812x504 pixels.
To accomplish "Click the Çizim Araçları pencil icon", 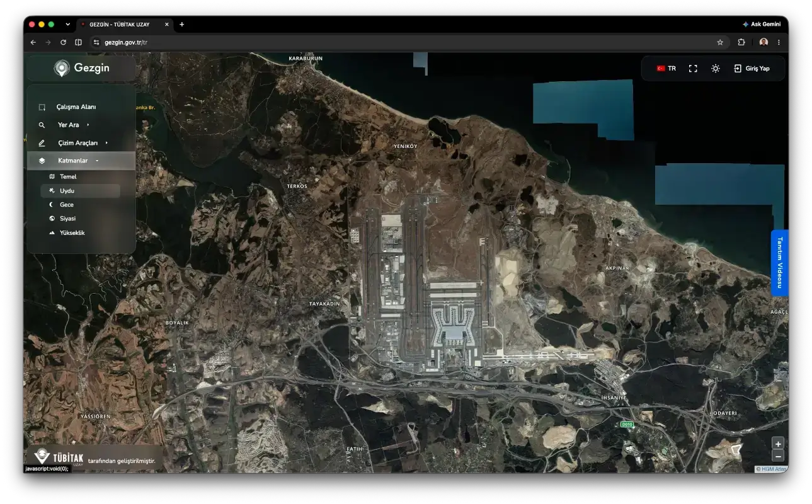I will tap(42, 143).
